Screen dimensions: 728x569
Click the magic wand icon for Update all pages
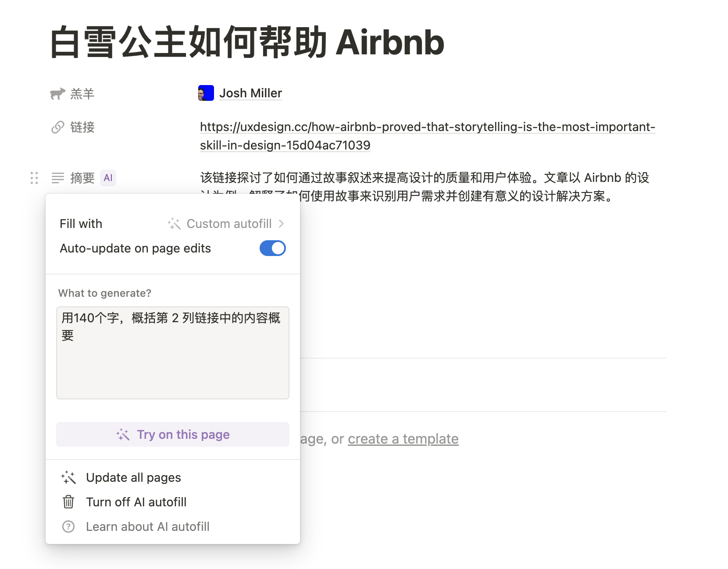pyautogui.click(x=68, y=477)
